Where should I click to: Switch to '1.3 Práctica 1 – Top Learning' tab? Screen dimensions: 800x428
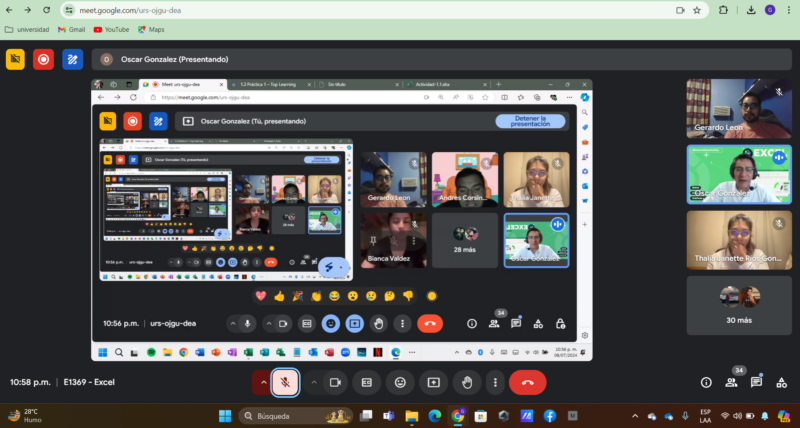pos(270,84)
